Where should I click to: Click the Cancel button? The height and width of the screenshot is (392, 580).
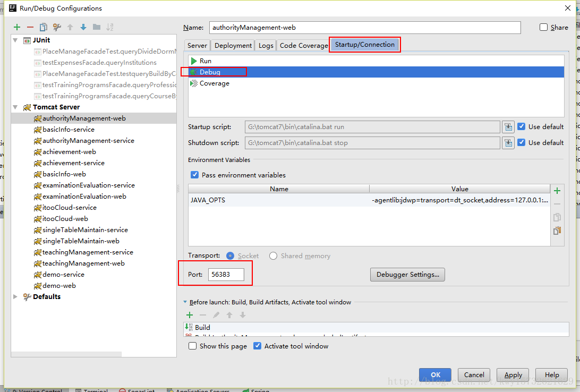click(x=474, y=374)
